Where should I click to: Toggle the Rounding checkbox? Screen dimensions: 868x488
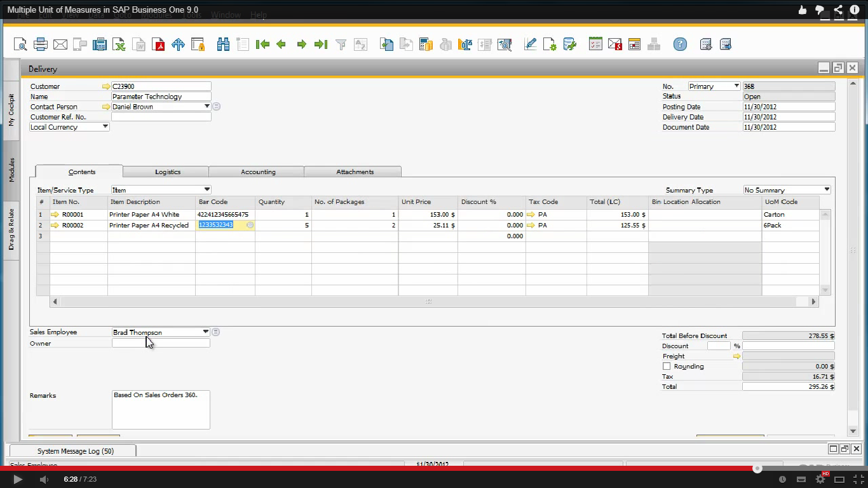tap(667, 367)
